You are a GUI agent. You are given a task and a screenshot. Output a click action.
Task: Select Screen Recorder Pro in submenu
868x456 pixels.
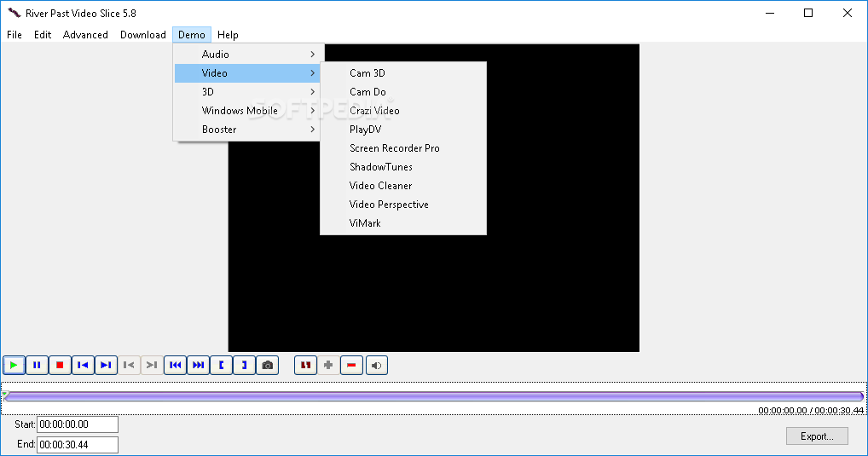click(403, 148)
